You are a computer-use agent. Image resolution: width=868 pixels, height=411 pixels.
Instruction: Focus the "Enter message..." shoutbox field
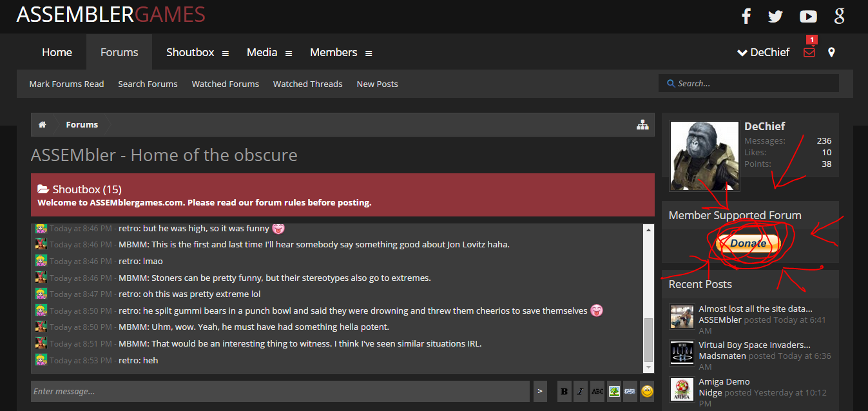[x=280, y=391]
